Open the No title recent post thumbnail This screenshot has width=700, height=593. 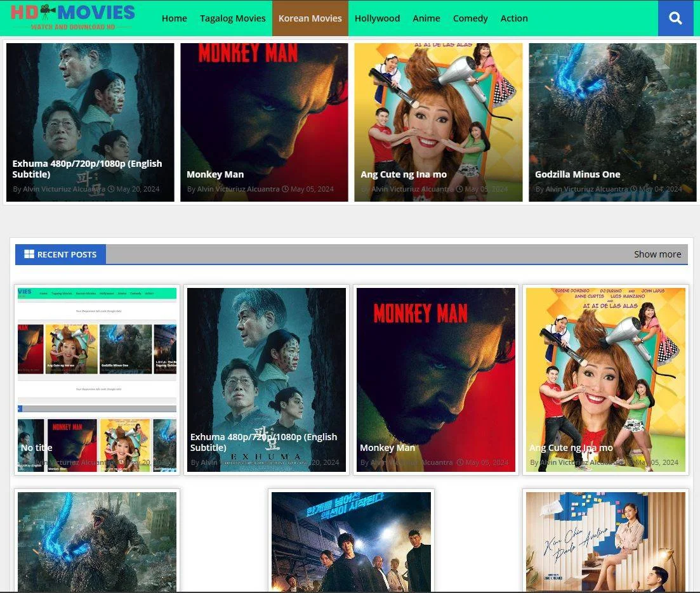pos(97,380)
